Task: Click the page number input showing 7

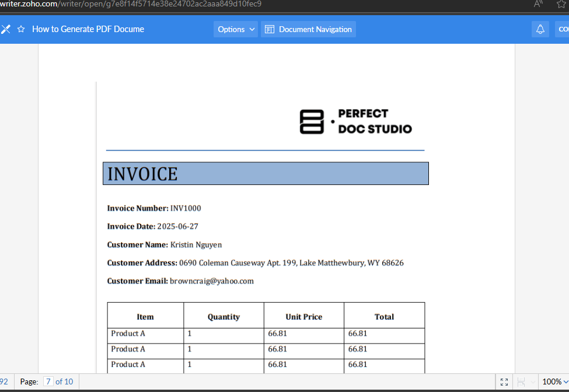Action: 47,381
